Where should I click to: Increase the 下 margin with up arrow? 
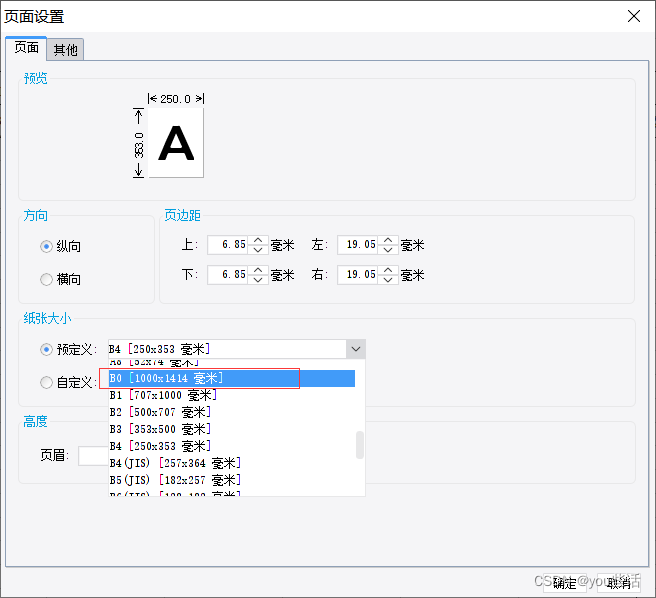coord(258,270)
